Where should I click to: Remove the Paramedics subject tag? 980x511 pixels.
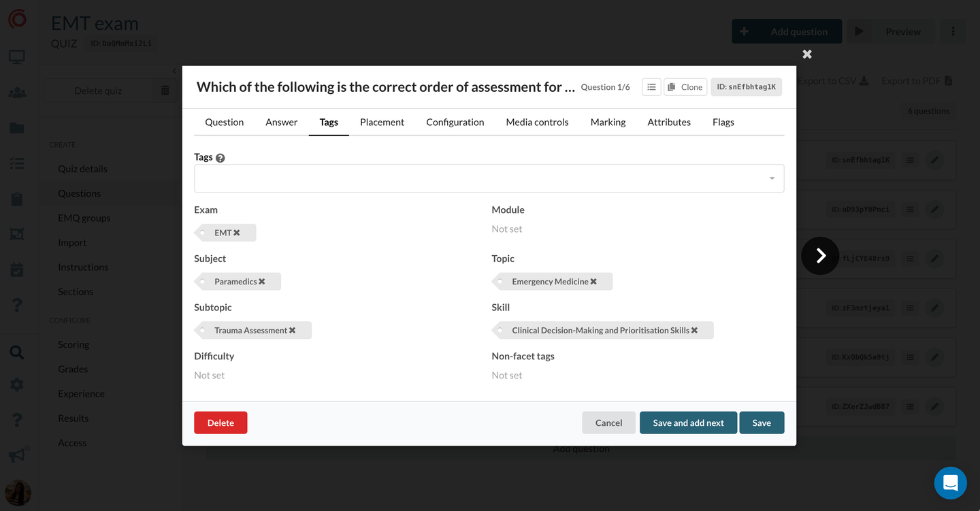[262, 282]
